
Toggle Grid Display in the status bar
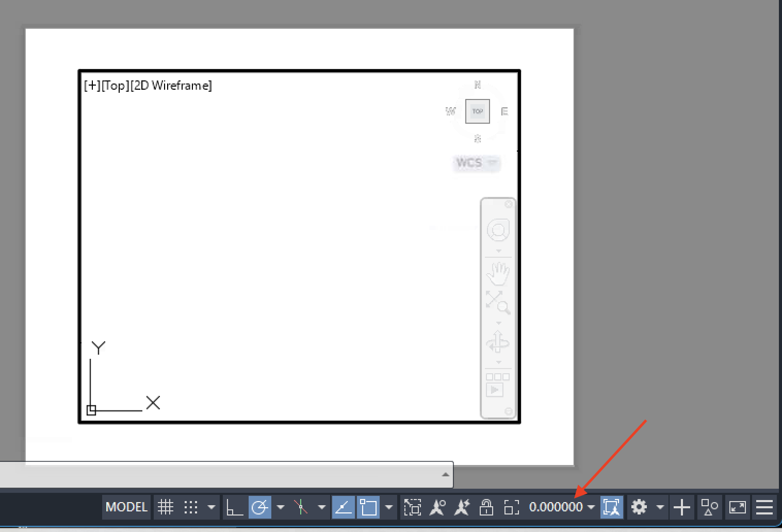pos(166,507)
